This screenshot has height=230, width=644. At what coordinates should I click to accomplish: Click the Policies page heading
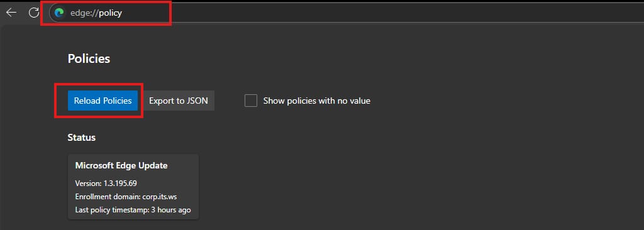[x=89, y=58]
